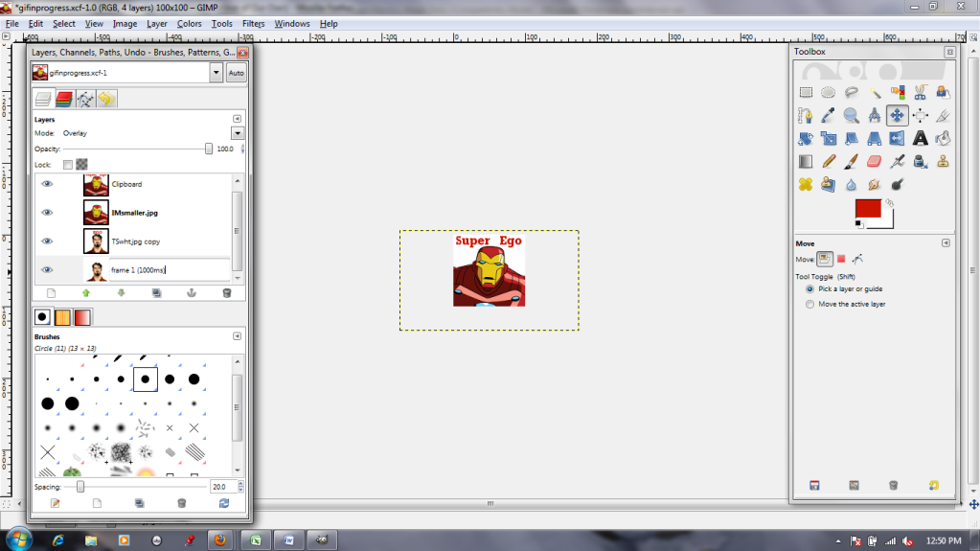Select the Zoom magnifier tool
The width and height of the screenshot is (980, 551).
[852, 116]
